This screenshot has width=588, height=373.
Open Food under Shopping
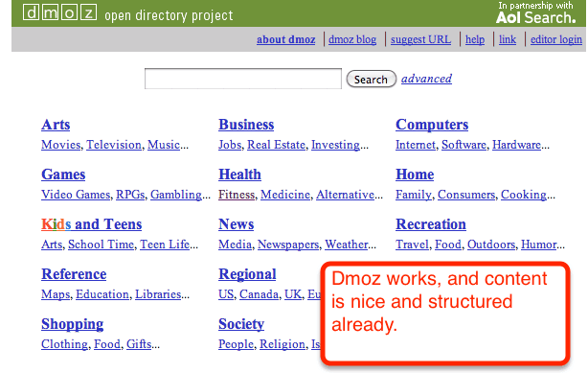107,344
